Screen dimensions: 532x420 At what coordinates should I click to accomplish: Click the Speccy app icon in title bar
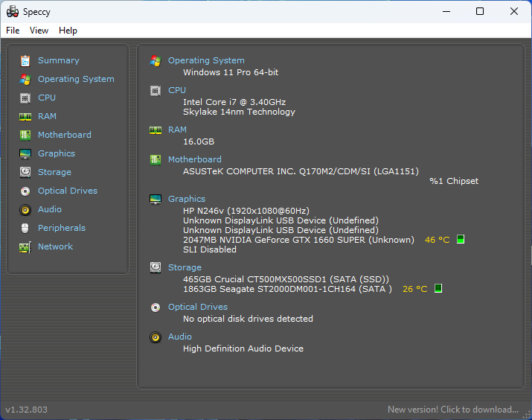[13, 12]
